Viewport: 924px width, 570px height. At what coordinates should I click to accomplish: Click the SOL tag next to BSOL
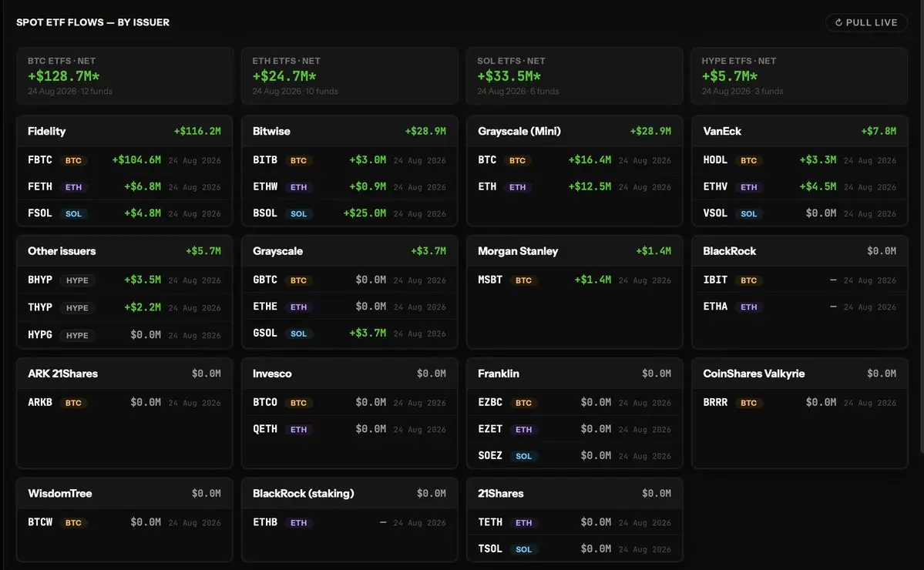tap(298, 214)
